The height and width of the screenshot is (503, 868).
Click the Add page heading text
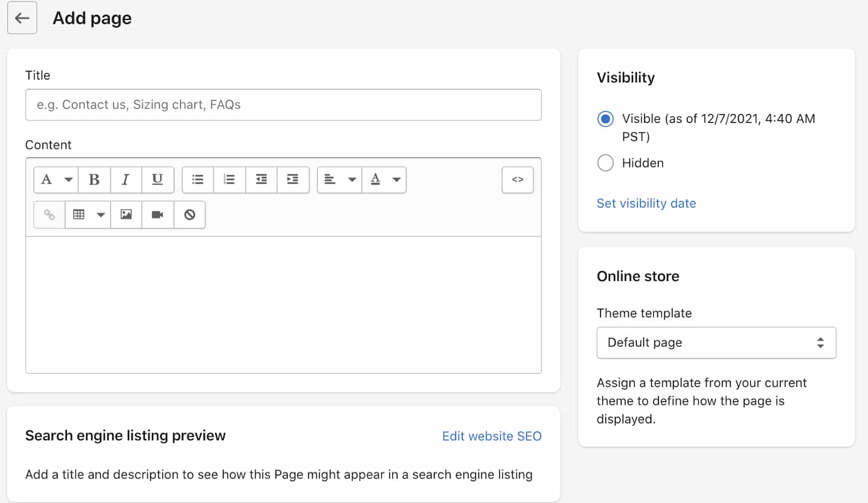[x=92, y=18]
